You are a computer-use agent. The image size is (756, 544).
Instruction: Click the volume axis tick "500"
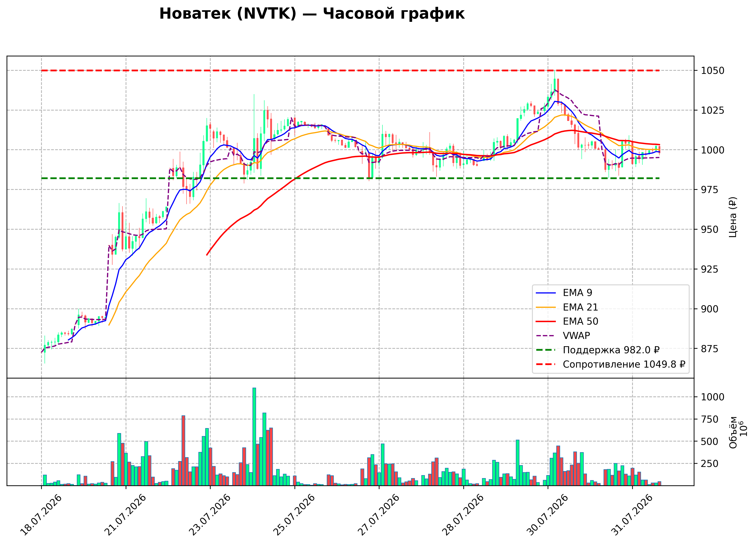710,442
